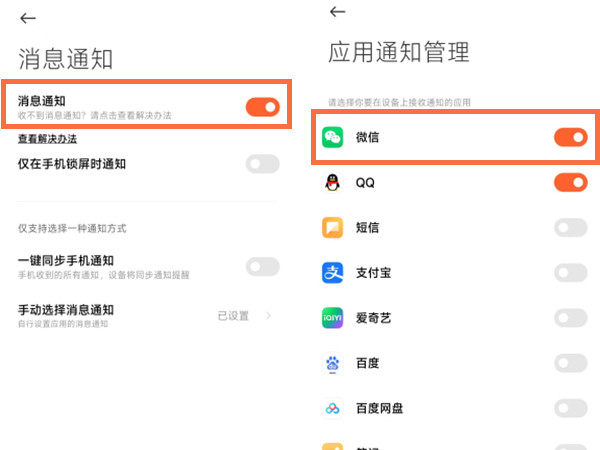Enable 百度网盘 notification toggle
This screenshot has height=450, width=600.
pyautogui.click(x=570, y=408)
